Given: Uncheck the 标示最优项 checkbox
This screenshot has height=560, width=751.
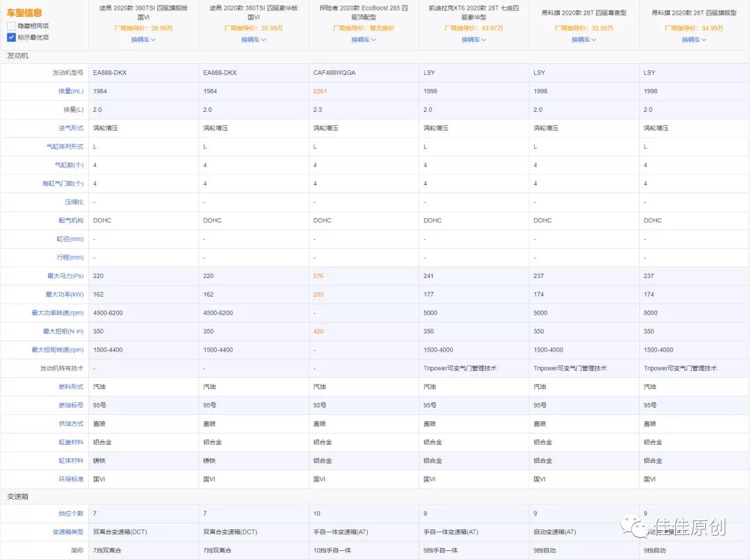Looking at the screenshot, I should (11, 38).
